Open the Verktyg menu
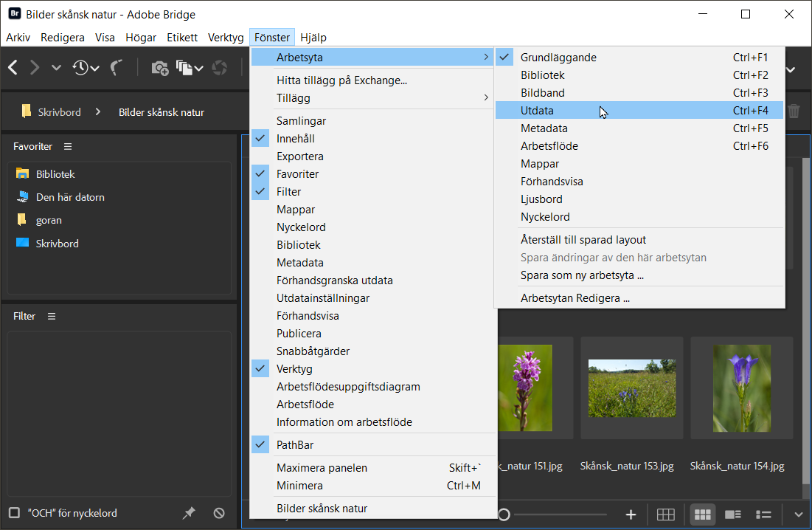Screen dimensions: 812x530 point(226,38)
